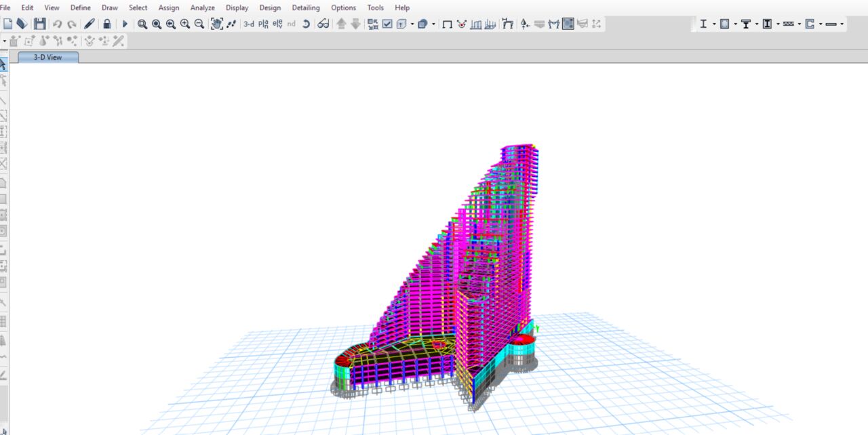
Task: Click the Steel Joist Design truss icon
Action: click(x=788, y=24)
